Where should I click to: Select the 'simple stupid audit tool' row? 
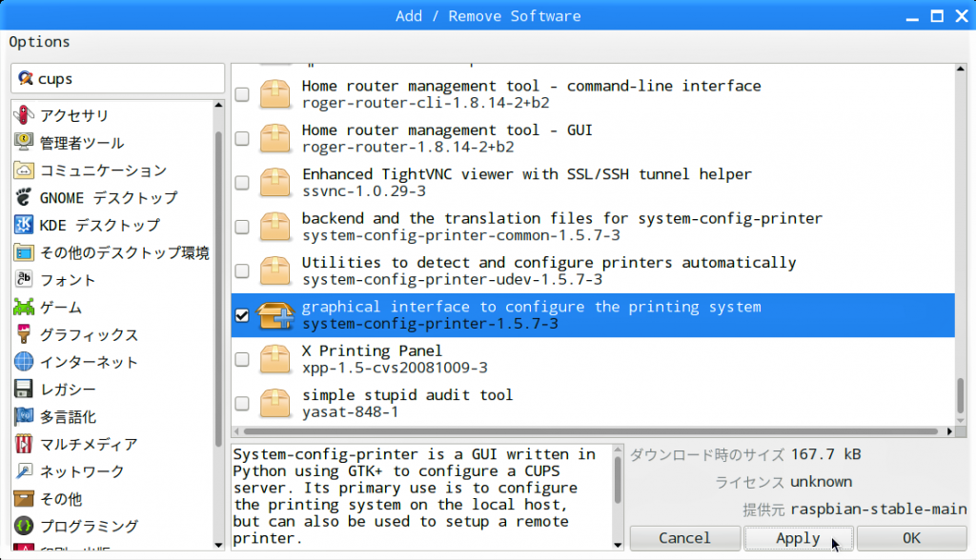click(593, 404)
